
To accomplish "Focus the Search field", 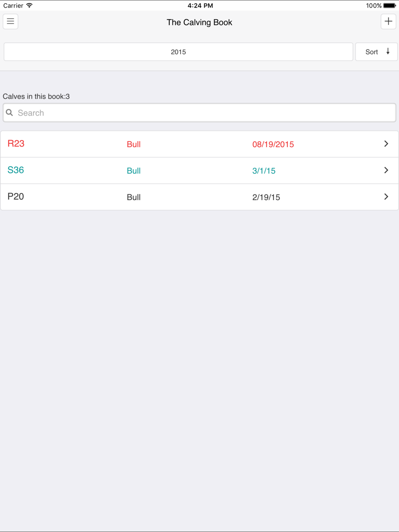I will 199,113.
